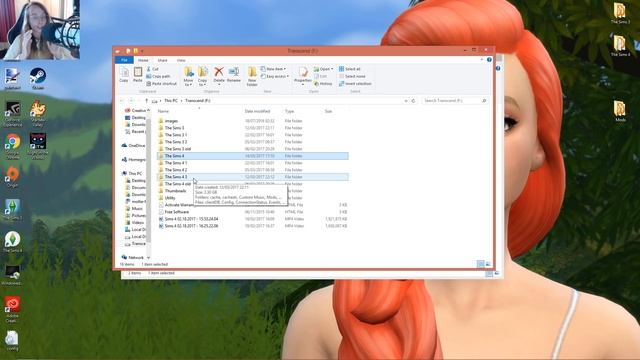Open the Quick Access Toolbar customize dropdown
This screenshot has width=640, height=360.
click(x=142, y=51)
